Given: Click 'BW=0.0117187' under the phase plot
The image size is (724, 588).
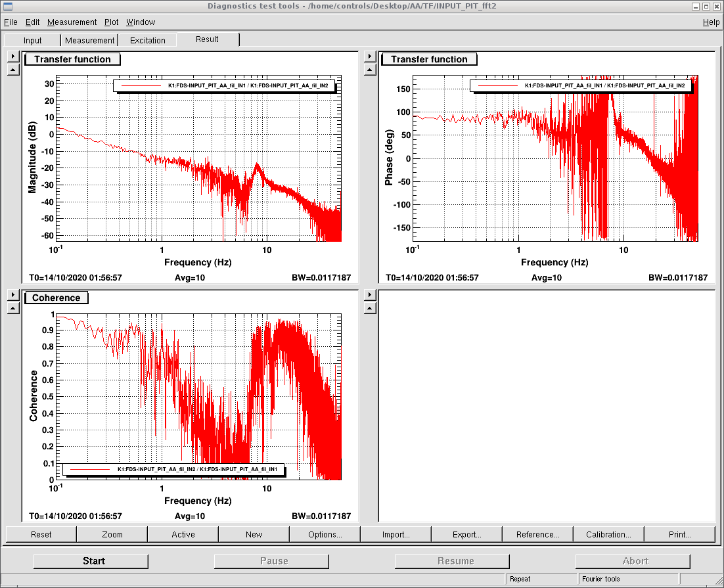Looking at the screenshot, I should (x=678, y=278).
